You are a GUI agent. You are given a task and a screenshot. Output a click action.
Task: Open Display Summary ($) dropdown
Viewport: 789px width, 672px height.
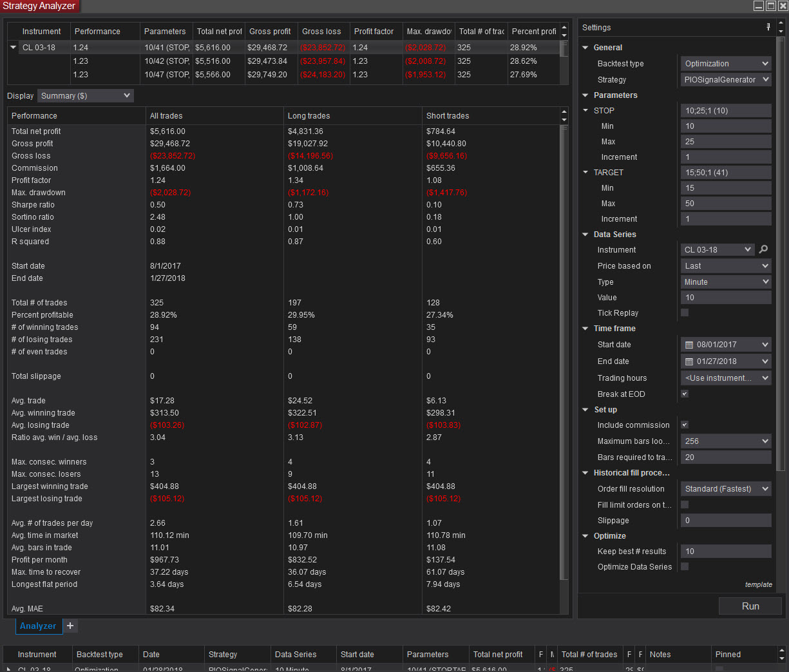(x=85, y=96)
